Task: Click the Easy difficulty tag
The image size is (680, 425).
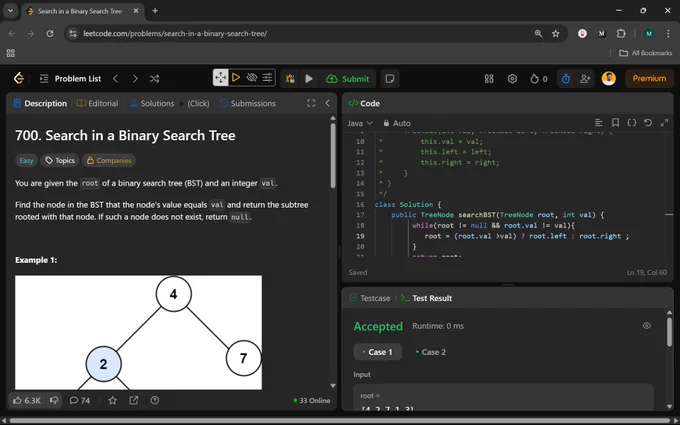Action: point(26,160)
